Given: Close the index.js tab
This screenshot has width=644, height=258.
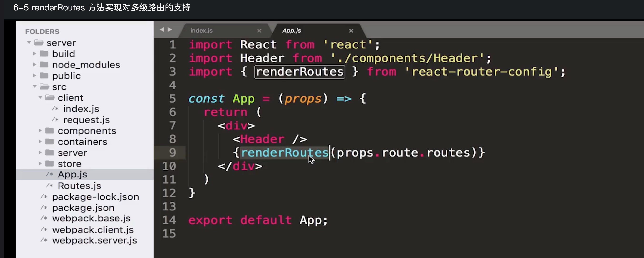Looking at the screenshot, I should click(x=259, y=31).
